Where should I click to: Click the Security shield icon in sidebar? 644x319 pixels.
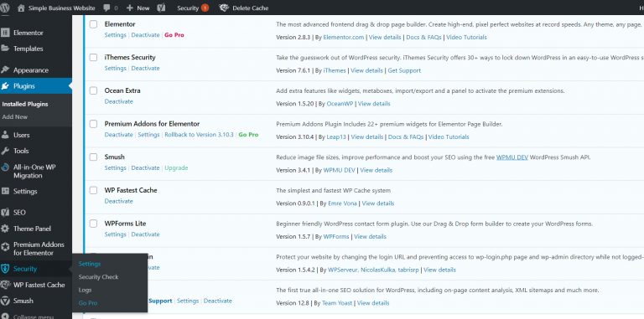tap(5, 269)
